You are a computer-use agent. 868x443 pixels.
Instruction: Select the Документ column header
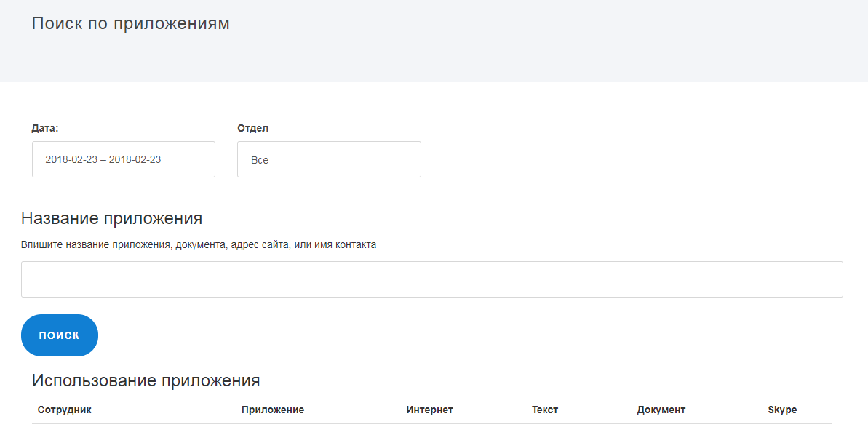661,410
